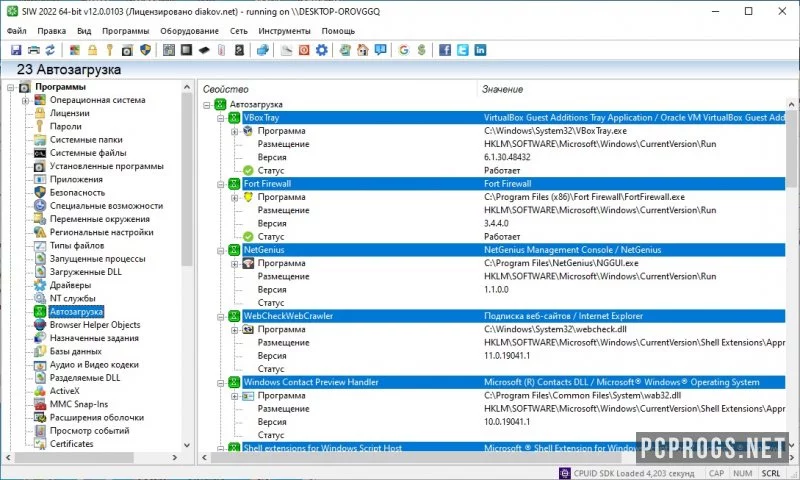Select Установленные программы in the tree

click(x=107, y=166)
